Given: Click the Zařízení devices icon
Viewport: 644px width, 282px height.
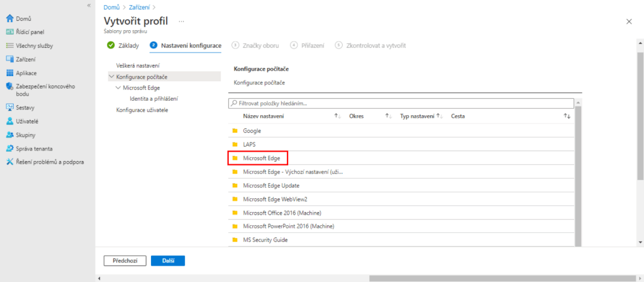Looking at the screenshot, I should 9,59.
